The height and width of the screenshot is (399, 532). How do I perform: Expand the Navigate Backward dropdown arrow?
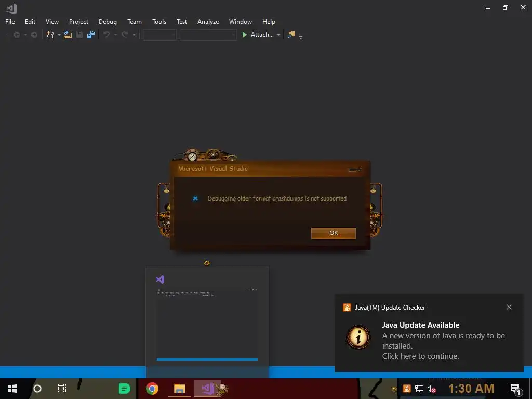(x=25, y=35)
